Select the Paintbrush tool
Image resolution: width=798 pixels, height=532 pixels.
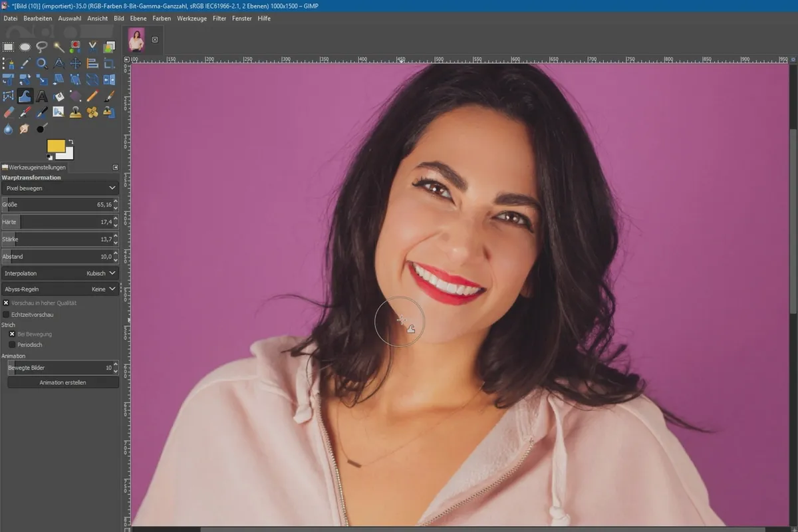(109, 96)
